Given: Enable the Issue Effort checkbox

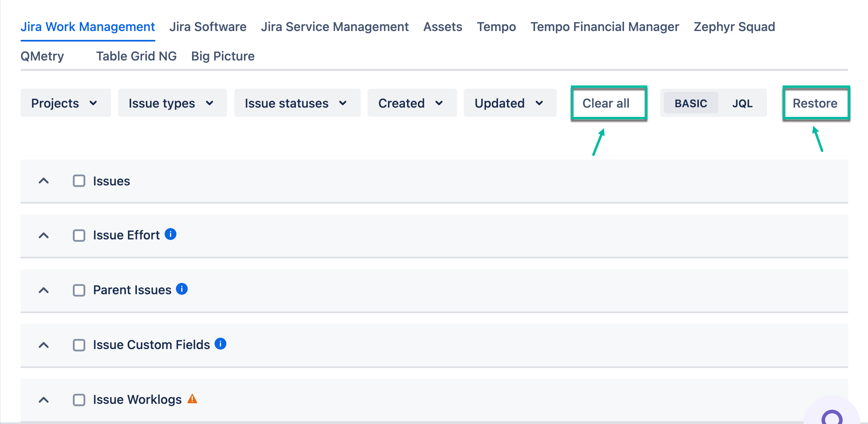Looking at the screenshot, I should tap(79, 235).
